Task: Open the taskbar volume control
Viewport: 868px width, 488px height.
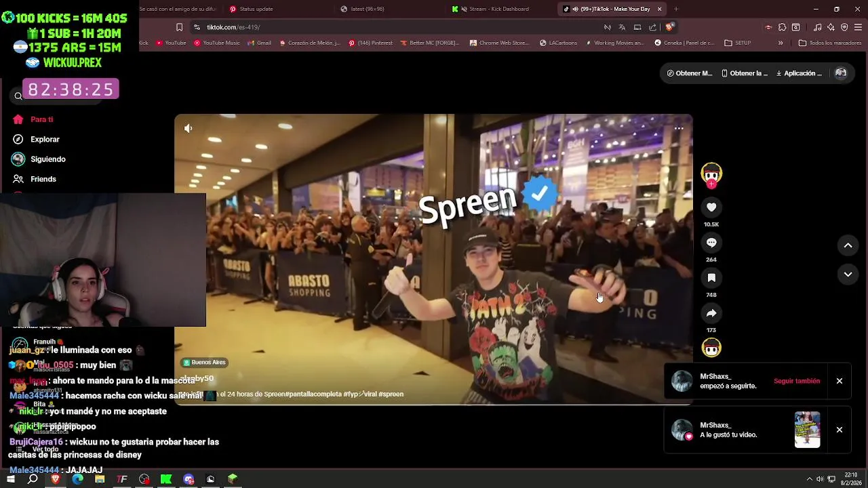Action: coord(820,479)
